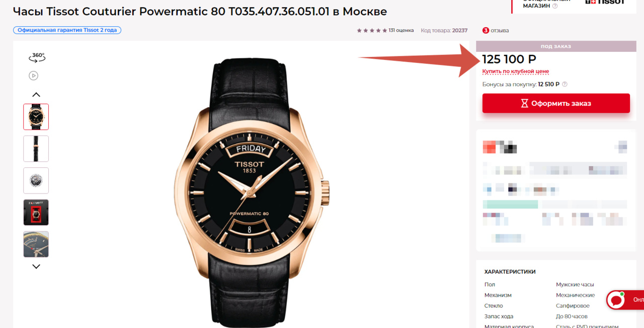
Task: Open the online chat bubble icon
Action: (x=616, y=300)
